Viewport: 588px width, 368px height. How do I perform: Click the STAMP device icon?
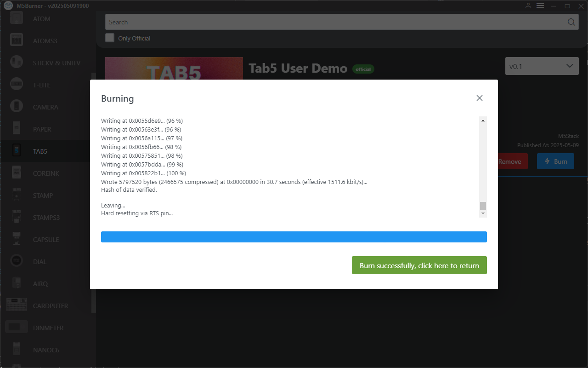[17, 195]
